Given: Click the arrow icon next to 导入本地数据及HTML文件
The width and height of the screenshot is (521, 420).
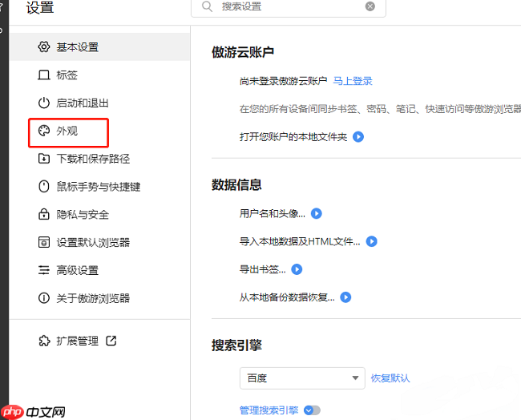Looking at the screenshot, I should (371, 241).
